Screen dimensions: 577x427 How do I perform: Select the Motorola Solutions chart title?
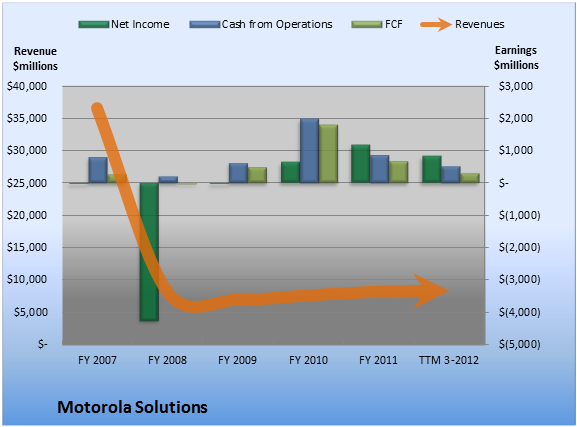(132, 407)
